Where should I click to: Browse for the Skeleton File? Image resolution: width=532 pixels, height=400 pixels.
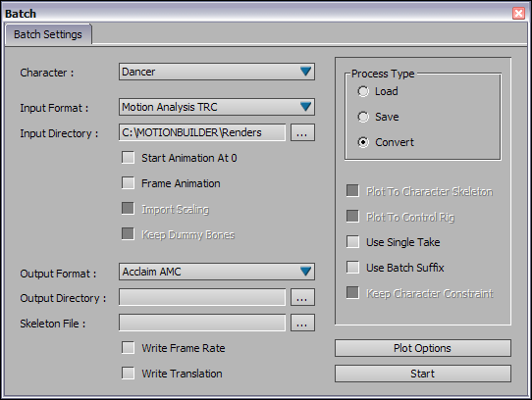pyautogui.click(x=302, y=323)
